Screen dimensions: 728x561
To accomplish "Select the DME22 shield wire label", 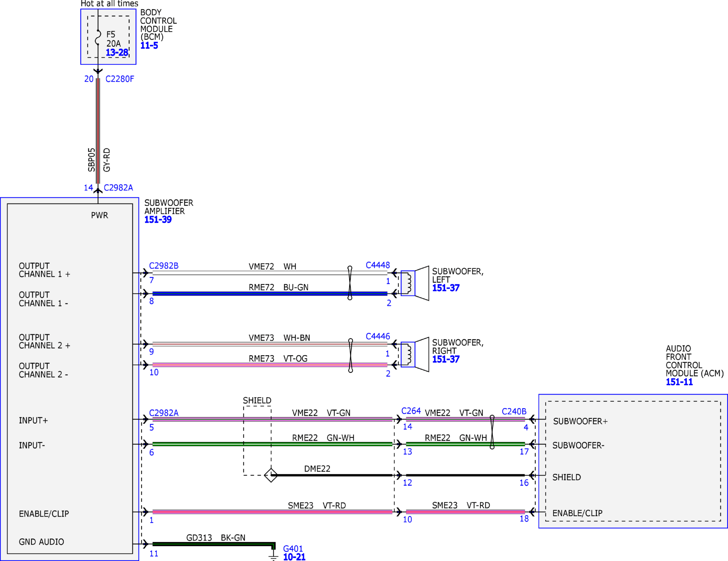I will click(x=317, y=469).
